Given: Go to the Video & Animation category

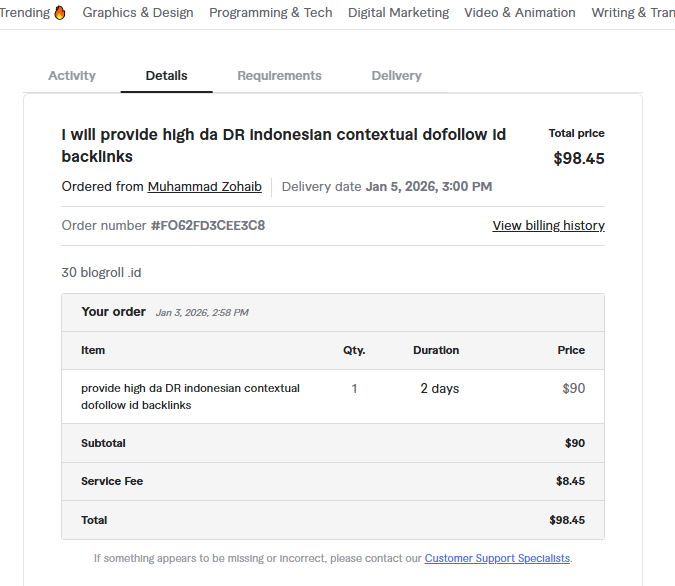Looking at the screenshot, I should pos(519,13).
